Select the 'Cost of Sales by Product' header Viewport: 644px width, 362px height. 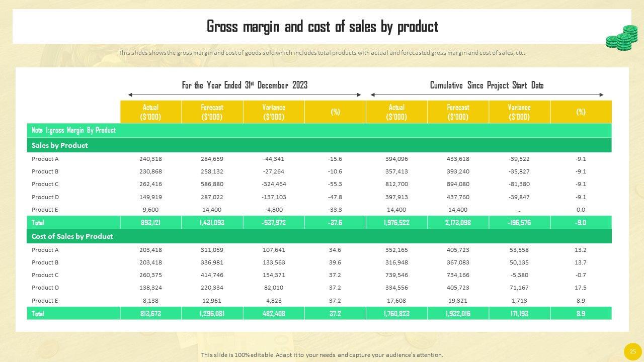point(319,236)
